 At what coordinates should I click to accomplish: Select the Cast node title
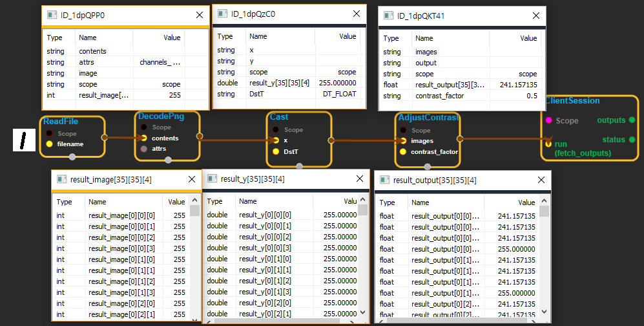[x=279, y=117]
